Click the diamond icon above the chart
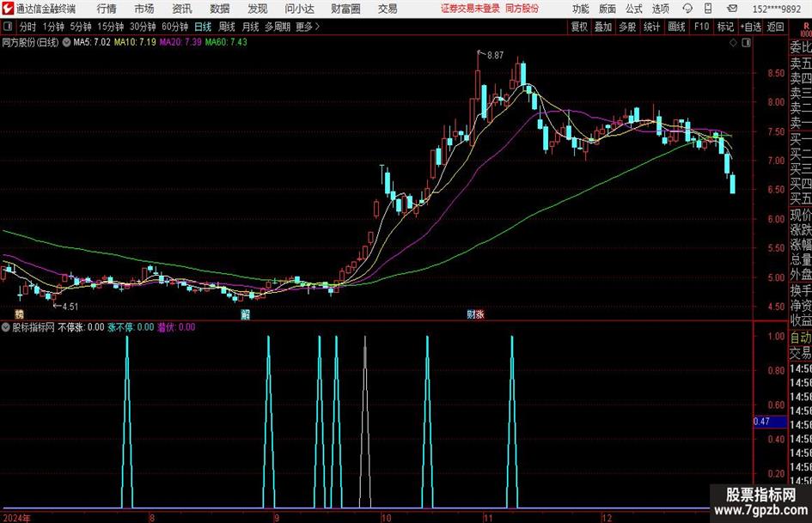Viewport: 812px width, 523px height. pos(733,43)
